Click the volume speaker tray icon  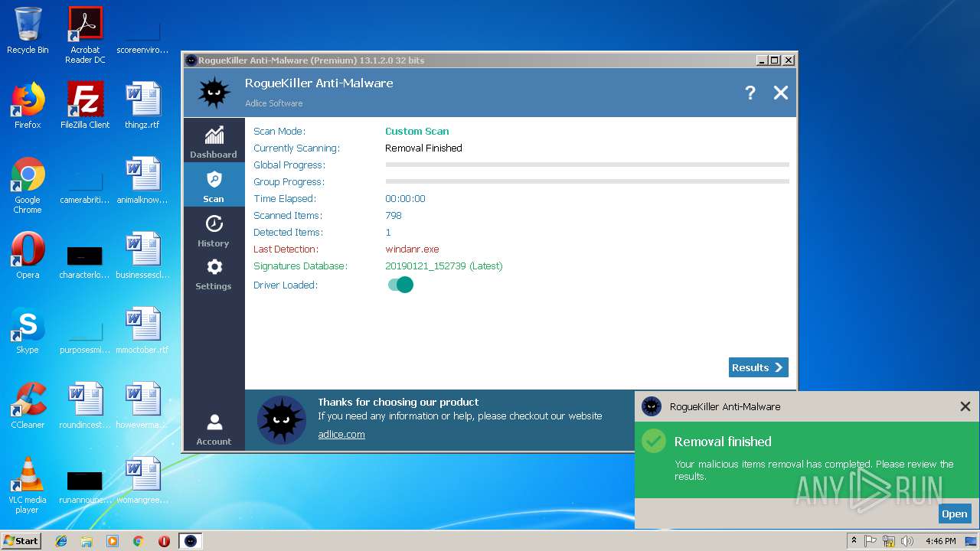907,541
